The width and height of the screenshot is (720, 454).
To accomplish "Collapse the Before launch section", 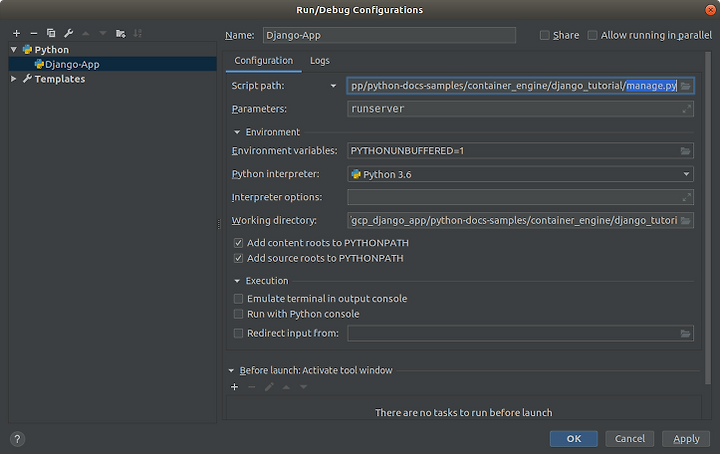I will (x=231, y=370).
